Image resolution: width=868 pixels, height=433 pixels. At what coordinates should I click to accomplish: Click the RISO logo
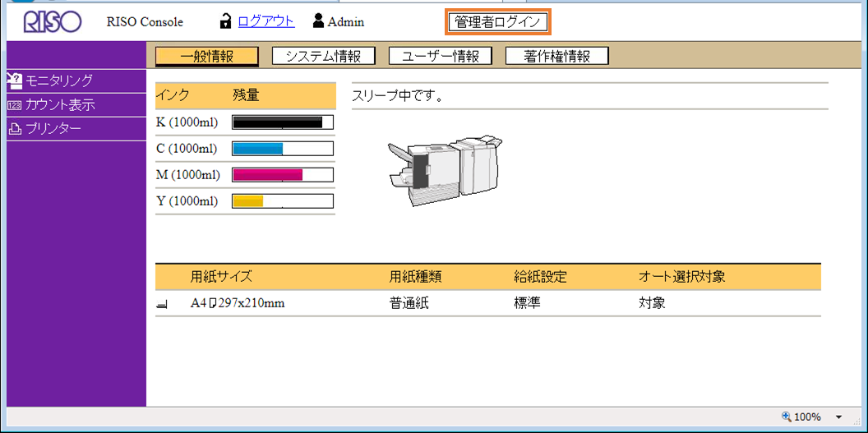[x=53, y=22]
